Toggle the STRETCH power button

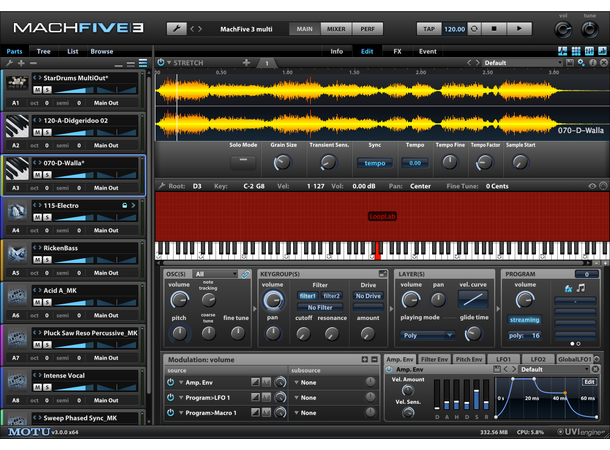(161, 62)
